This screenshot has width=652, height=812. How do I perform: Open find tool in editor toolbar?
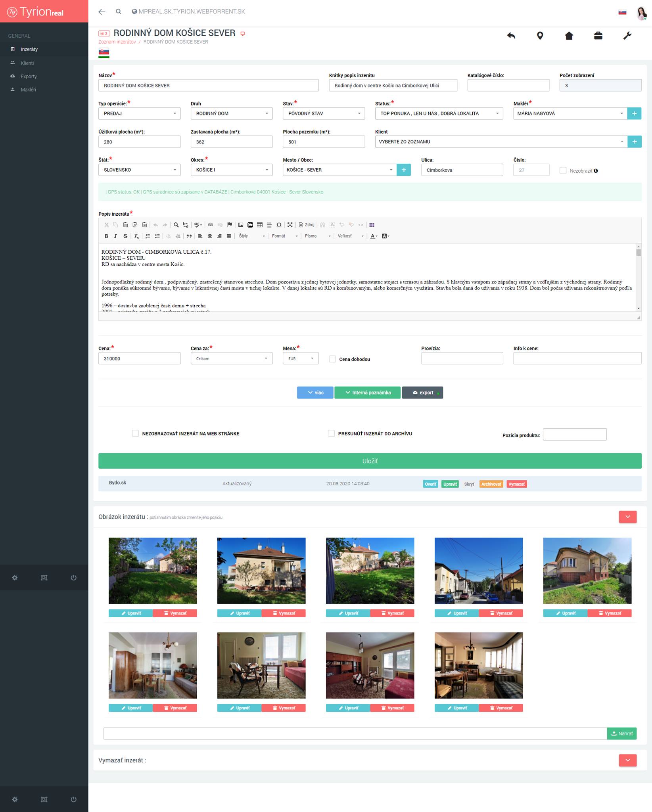pyautogui.click(x=176, y=225)
